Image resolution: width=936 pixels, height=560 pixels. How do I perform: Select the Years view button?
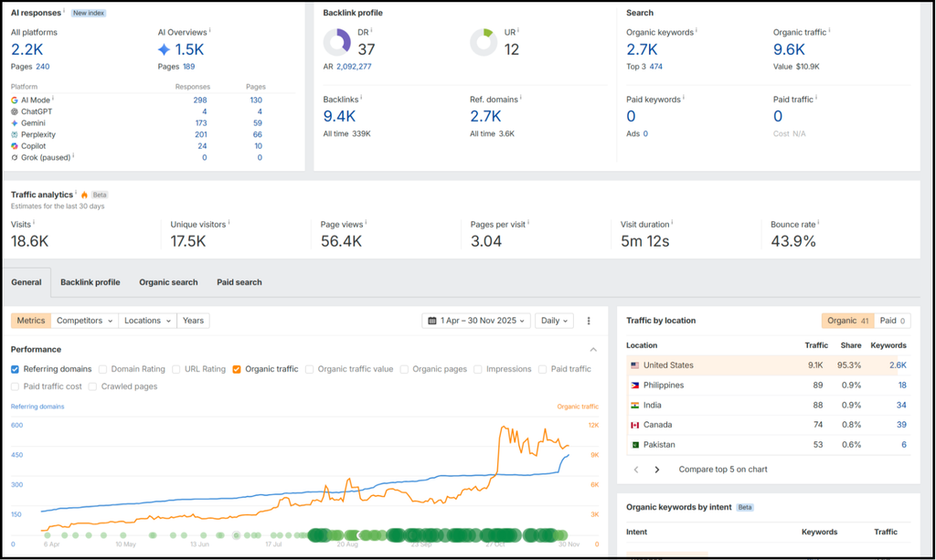pos(194,321)
